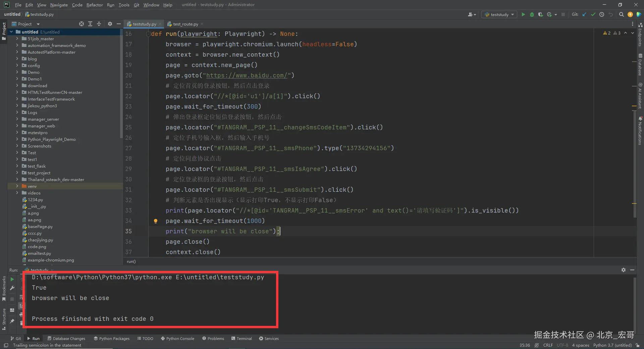This screenshot has height=349, width=644.
Task: Click the 4 spaces indent setting
Action: (581, 345)
